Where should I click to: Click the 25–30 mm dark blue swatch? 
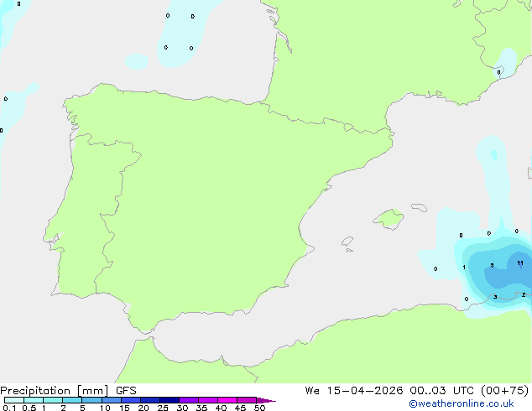tap(170, 400)
